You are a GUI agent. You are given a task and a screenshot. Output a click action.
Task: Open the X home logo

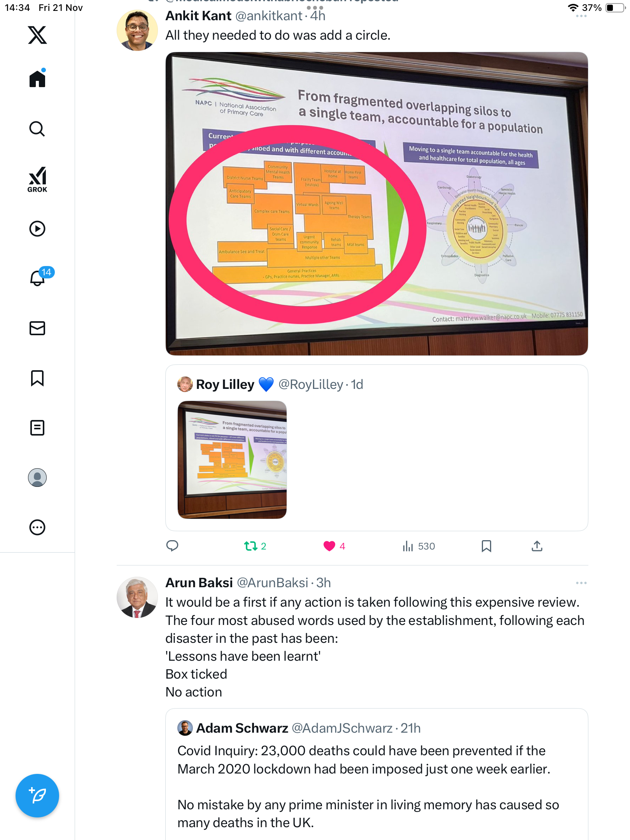[37, 35]
